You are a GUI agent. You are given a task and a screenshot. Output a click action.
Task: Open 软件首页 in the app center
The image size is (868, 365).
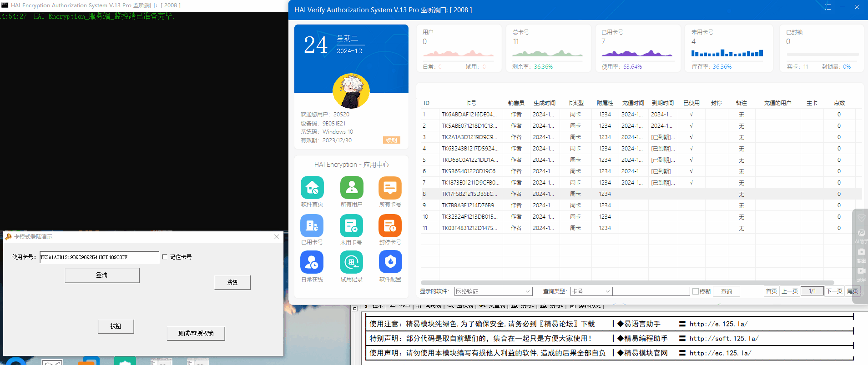click(x=312, y=188)
